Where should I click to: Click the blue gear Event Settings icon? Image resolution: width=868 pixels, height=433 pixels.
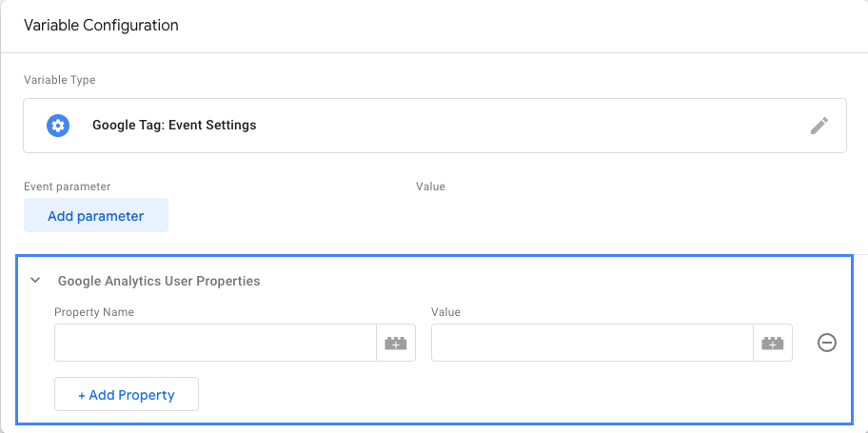(58, 126)
